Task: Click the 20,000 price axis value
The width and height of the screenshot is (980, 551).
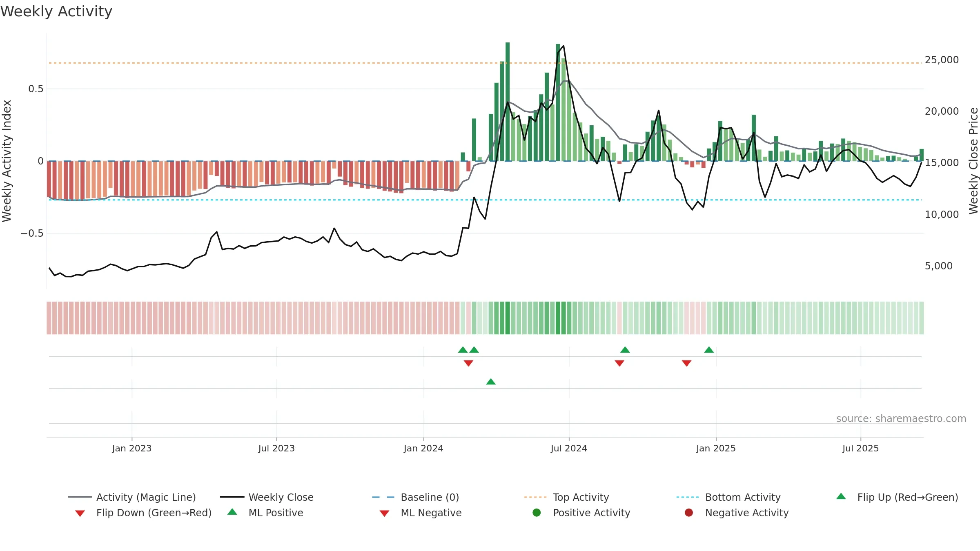Action: click(942, 111)
